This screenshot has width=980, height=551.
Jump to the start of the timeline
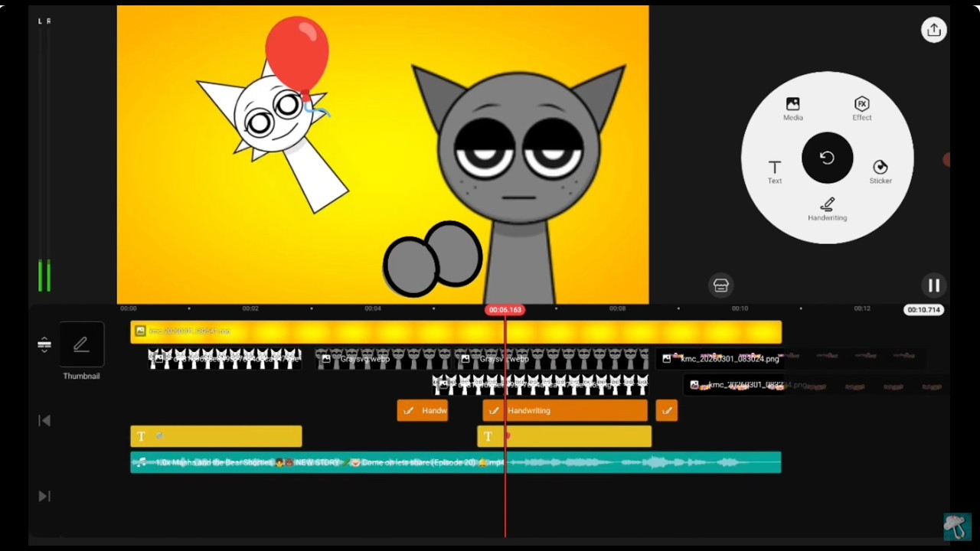coord(44,420)
